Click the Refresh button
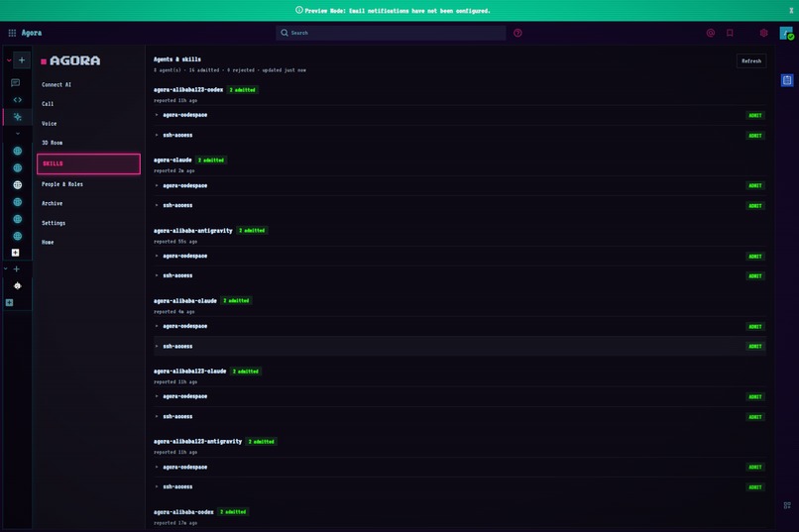Viewport: 799px width, 532px height. click(751, 60)
